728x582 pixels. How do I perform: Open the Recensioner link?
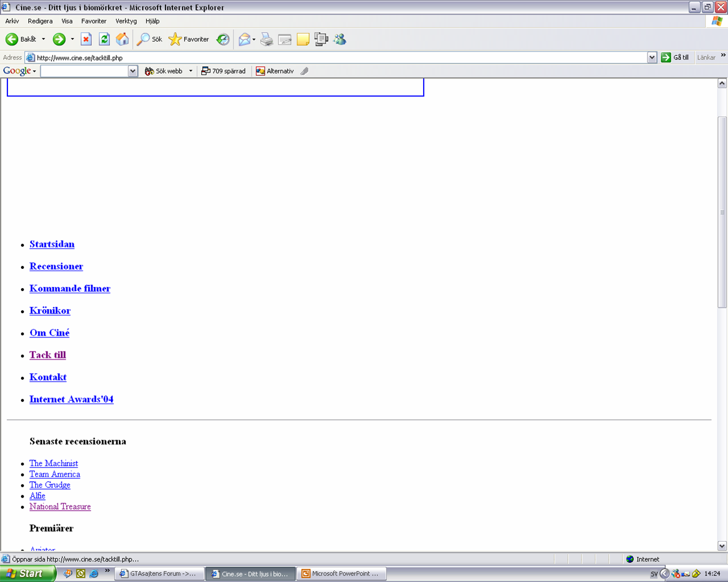pos(56,266)
